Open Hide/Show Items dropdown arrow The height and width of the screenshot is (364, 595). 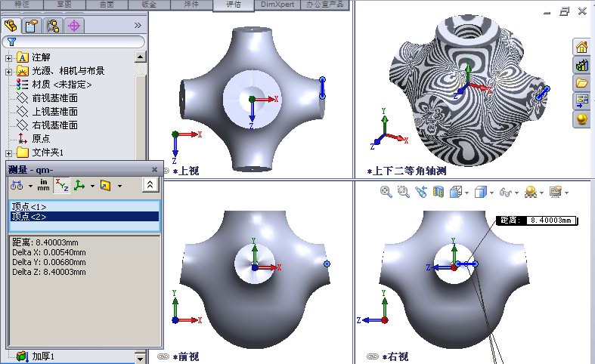(516, 193)
